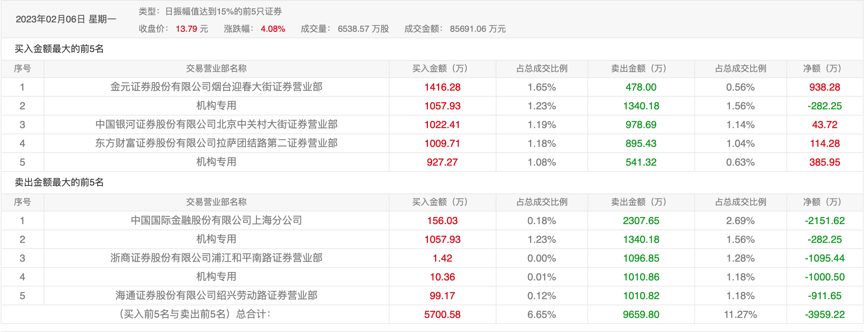
Task: Click the ratio 1.04%
Action: tap(740, 143)
